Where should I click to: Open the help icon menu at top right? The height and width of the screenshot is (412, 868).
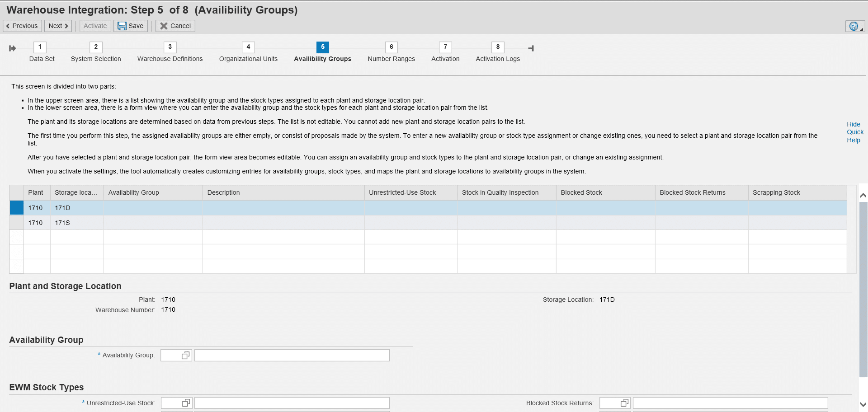click(x=854, y=26)
